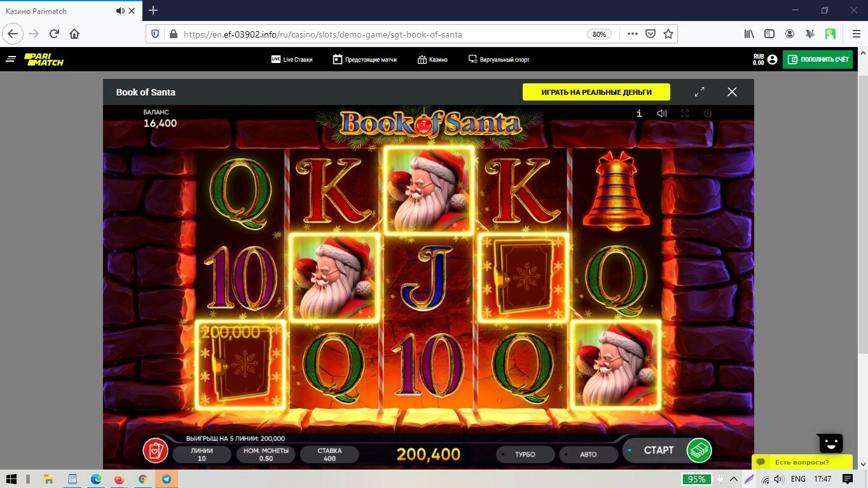
Task: Click ИГРАТЬ НА РЕАЛЬНЫЕ ДЕНЬГИ button
Action: point(596,92)
